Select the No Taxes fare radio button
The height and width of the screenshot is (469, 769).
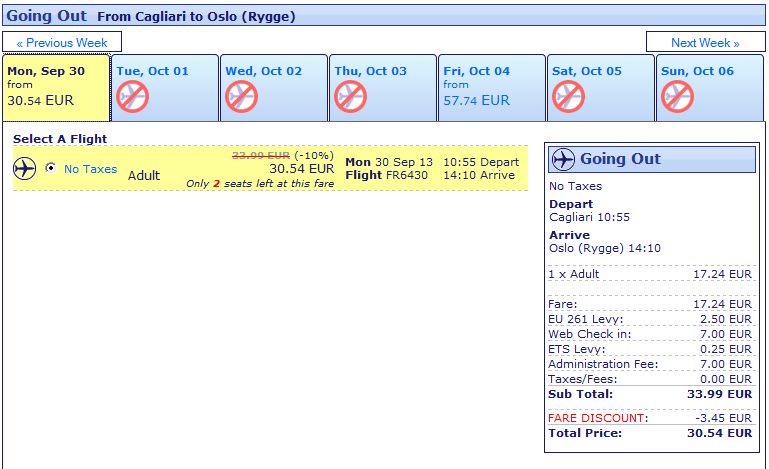click(51, 168)
